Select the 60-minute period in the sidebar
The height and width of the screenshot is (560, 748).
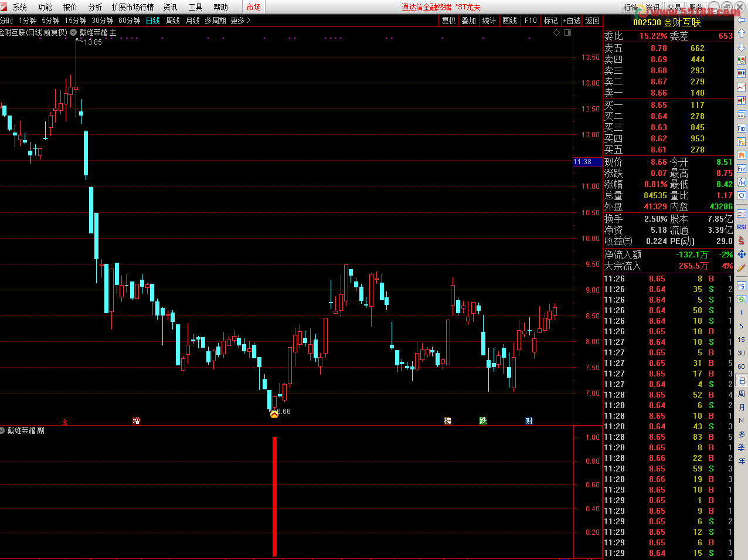(741, 366)
